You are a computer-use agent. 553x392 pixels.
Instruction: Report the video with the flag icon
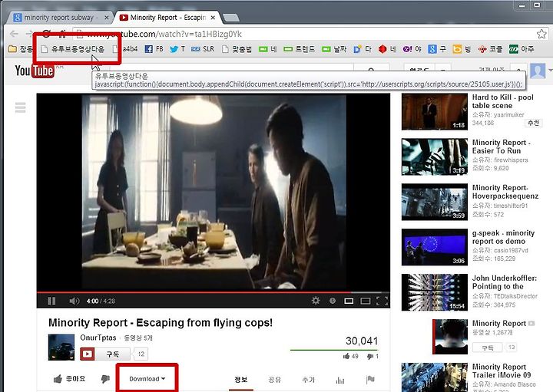point(370,379)
